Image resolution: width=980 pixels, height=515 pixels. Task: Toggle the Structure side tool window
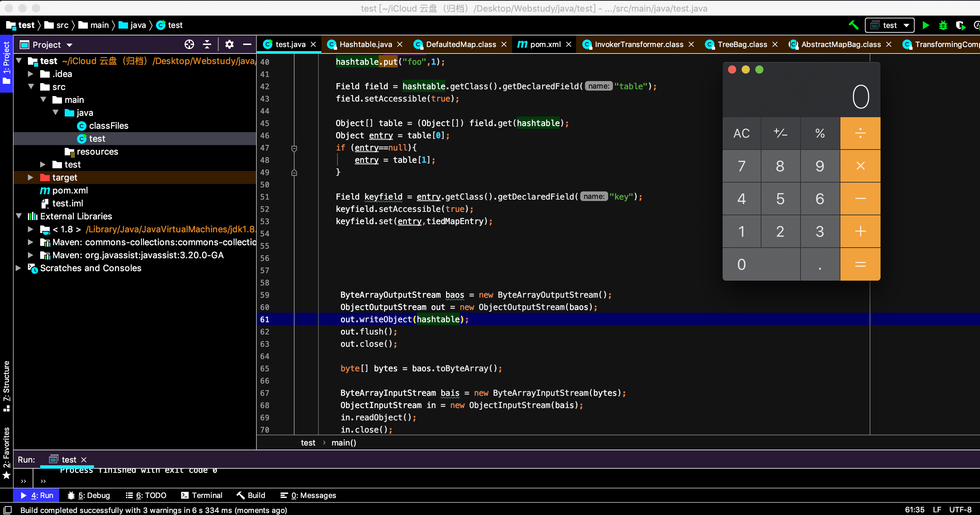coord(6,385)
